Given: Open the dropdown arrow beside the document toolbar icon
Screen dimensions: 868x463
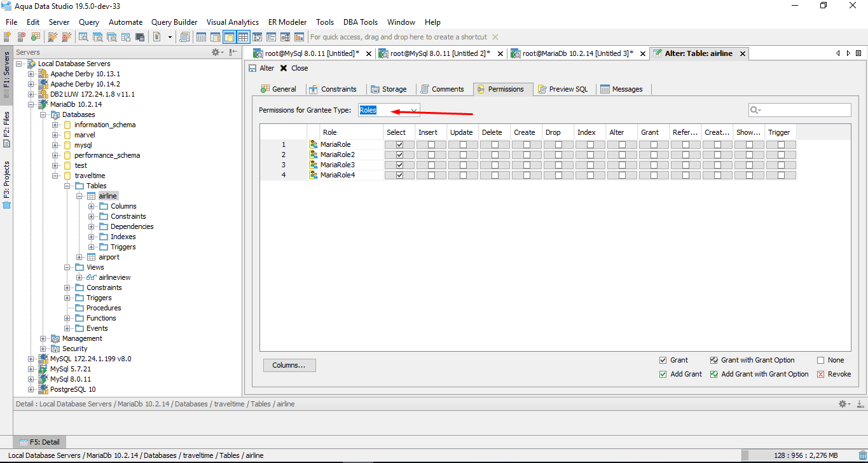Looking at the screenshot, I should tap(170, 37).
